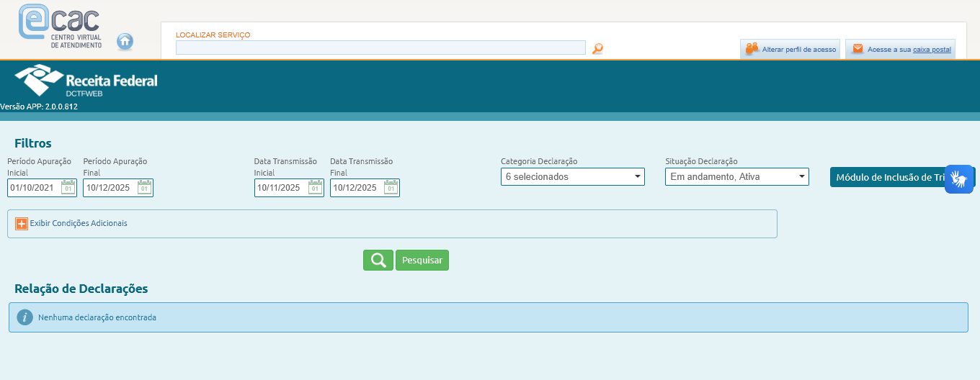This screenshot has height=380, width=980.
Task: Open Categoria Declaração dropdown
Action: tap(573, 176)
